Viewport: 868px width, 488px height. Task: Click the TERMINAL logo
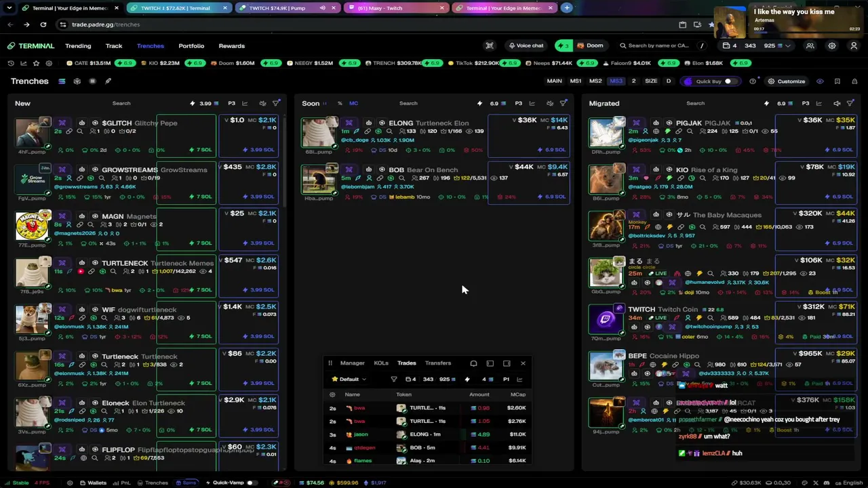(31, 46)
